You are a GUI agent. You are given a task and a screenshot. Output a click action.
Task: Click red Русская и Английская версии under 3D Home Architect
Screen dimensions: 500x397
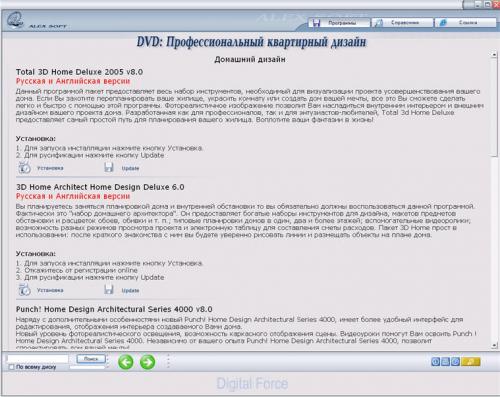(x=73, y=196)
